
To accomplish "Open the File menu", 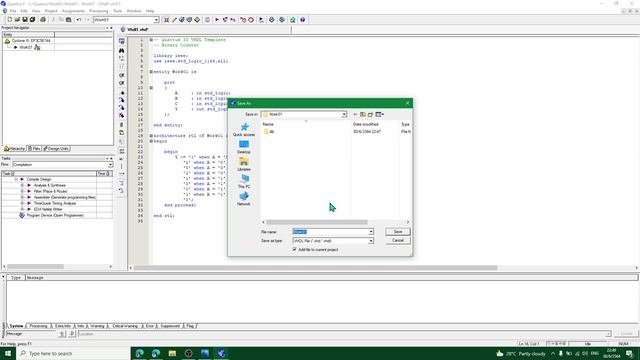I will click(13, 11).
